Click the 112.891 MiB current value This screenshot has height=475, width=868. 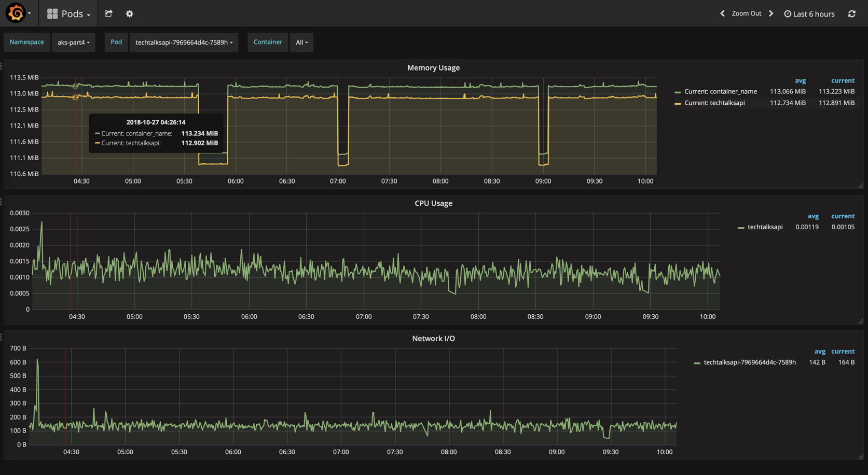click(836, 103)
